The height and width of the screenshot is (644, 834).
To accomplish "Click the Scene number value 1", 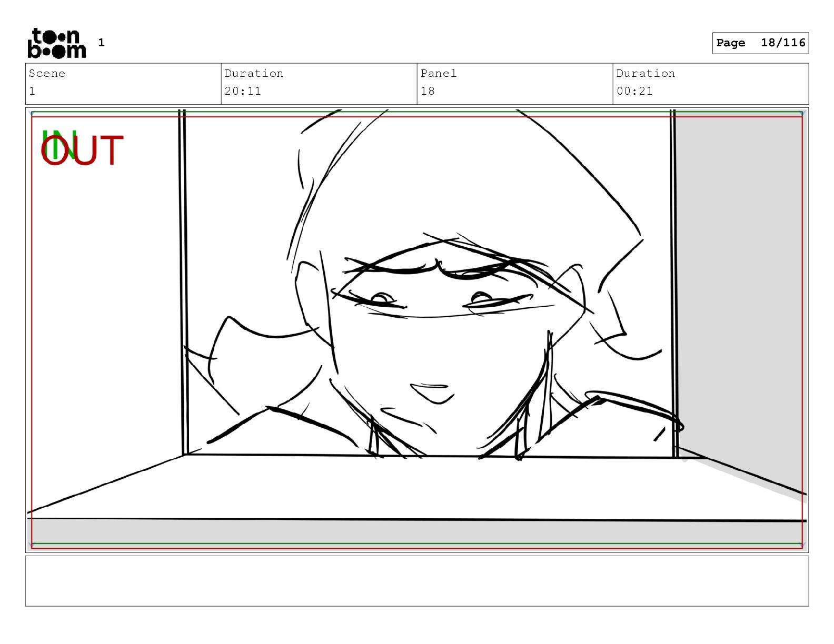I will (32, 91).
